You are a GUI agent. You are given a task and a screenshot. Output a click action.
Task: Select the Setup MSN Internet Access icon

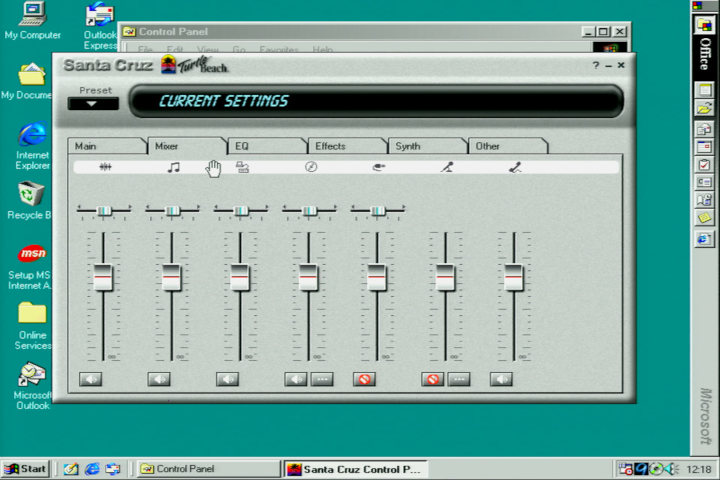(29, 267)
